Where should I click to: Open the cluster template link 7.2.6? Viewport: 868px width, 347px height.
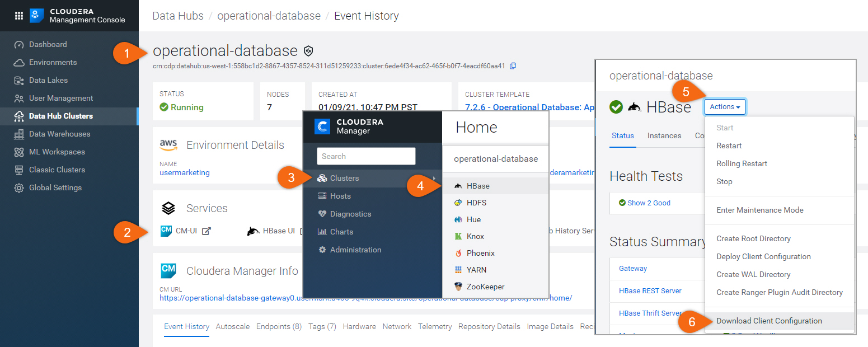(x=529, y=107)
